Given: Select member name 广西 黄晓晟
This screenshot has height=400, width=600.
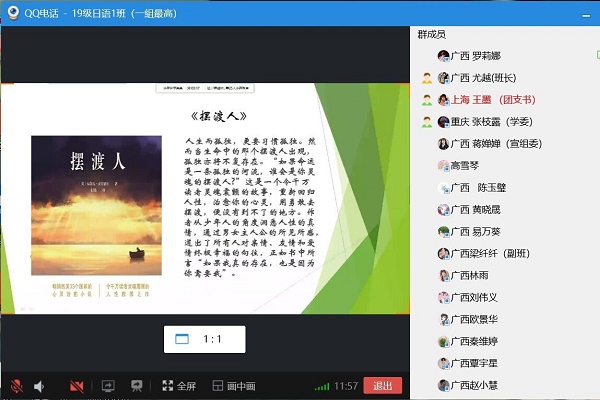Looking at the screenshot, I should pos(476,209).
